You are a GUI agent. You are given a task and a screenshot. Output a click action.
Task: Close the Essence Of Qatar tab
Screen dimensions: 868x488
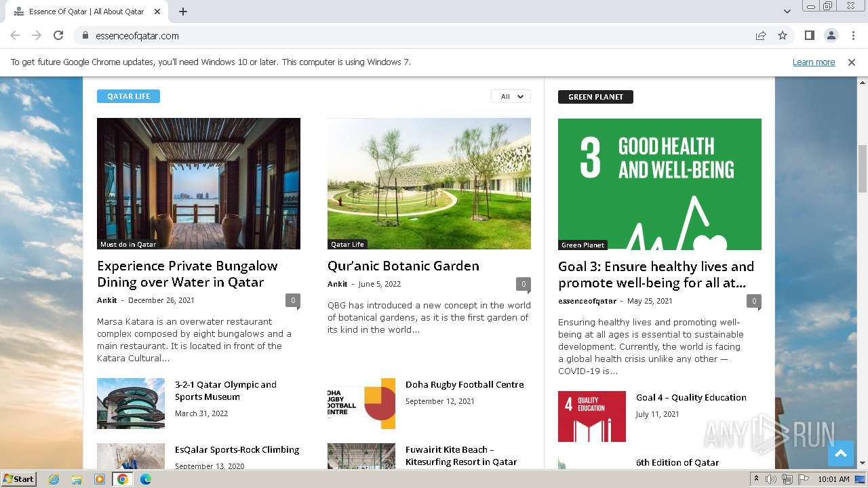tap(157, 12)
